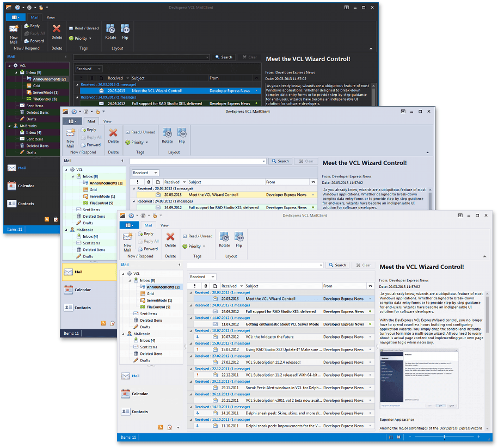Click New Mail icon in dark window
The height and width of the screenshot is (448, 498).
tap(14, 29)
